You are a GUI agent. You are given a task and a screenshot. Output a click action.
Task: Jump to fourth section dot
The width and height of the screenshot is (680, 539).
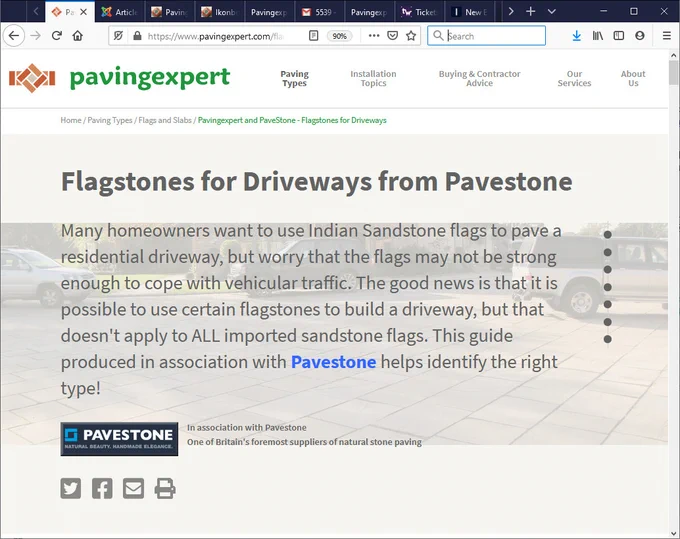pos(608,287)
